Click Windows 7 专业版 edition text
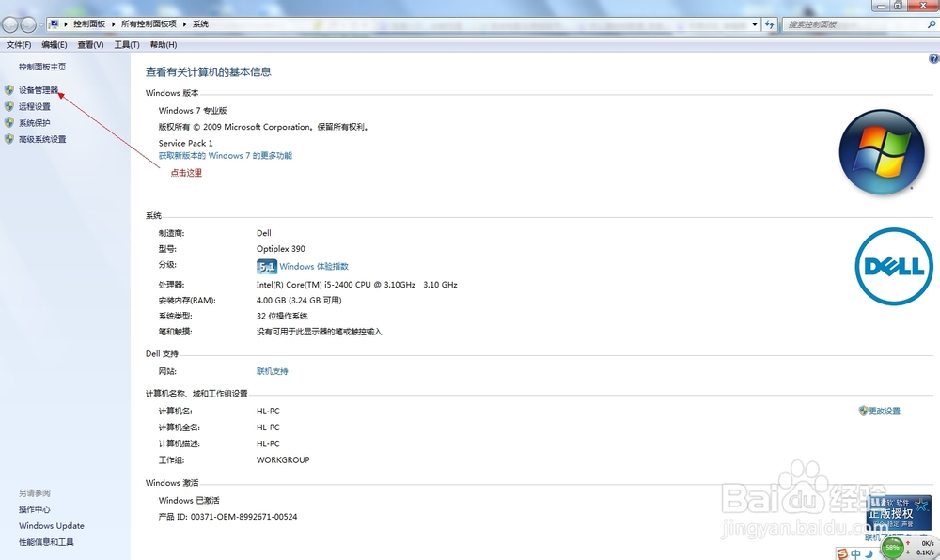Image resolution: width=940 pixels, height=560 pixels. pos(193,111)
